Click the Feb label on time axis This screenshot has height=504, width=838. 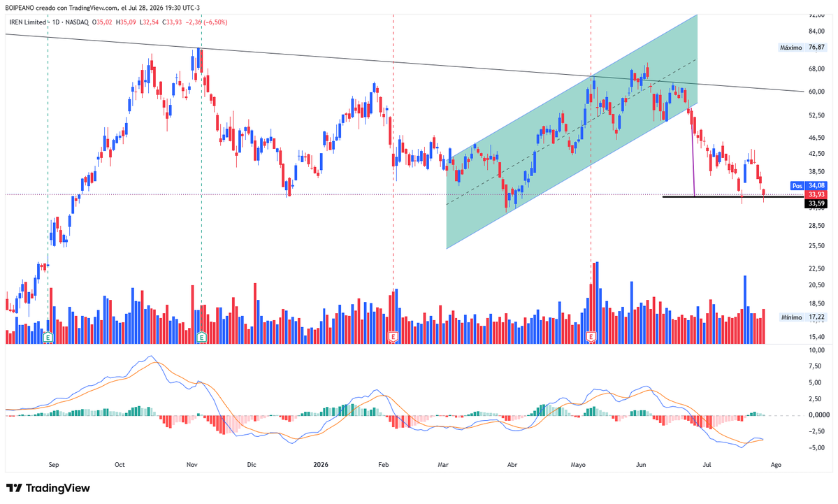pos(383,465)
